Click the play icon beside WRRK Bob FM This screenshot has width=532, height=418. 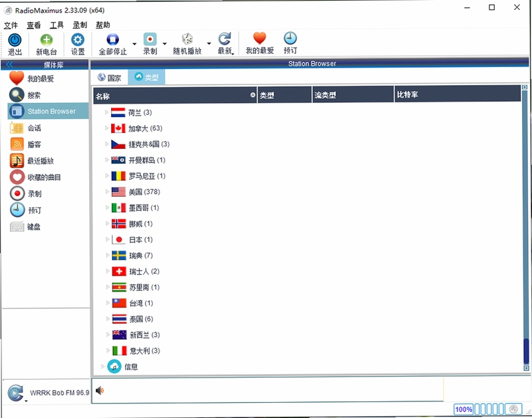click(15, 393)
